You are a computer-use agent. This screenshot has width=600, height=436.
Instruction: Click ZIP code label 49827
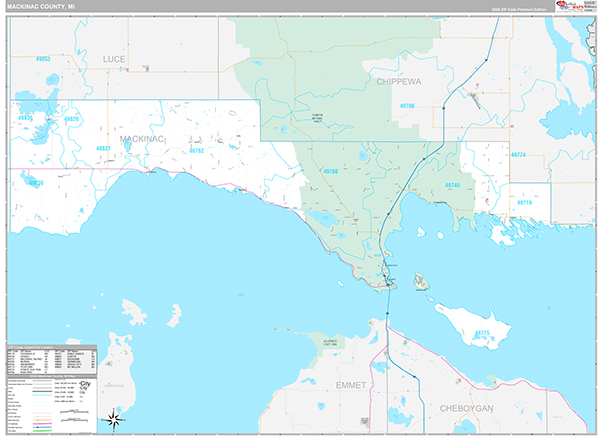click(103, 149)
